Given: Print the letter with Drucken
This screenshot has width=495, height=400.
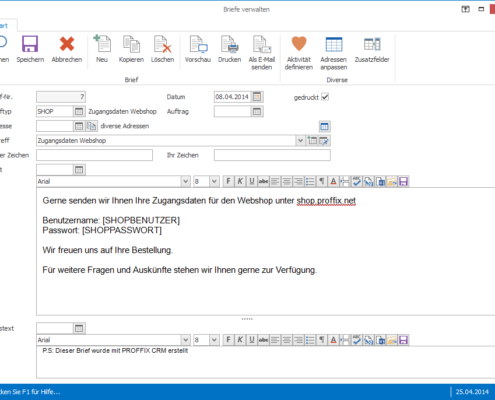Looking at the screenshot, I should [229, 49].
